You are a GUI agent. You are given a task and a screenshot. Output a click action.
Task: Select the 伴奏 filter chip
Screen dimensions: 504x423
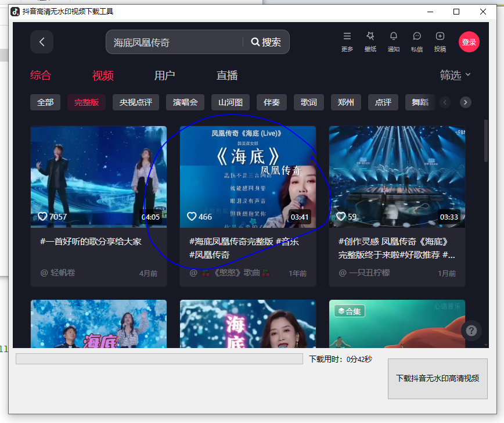point(272,102)
